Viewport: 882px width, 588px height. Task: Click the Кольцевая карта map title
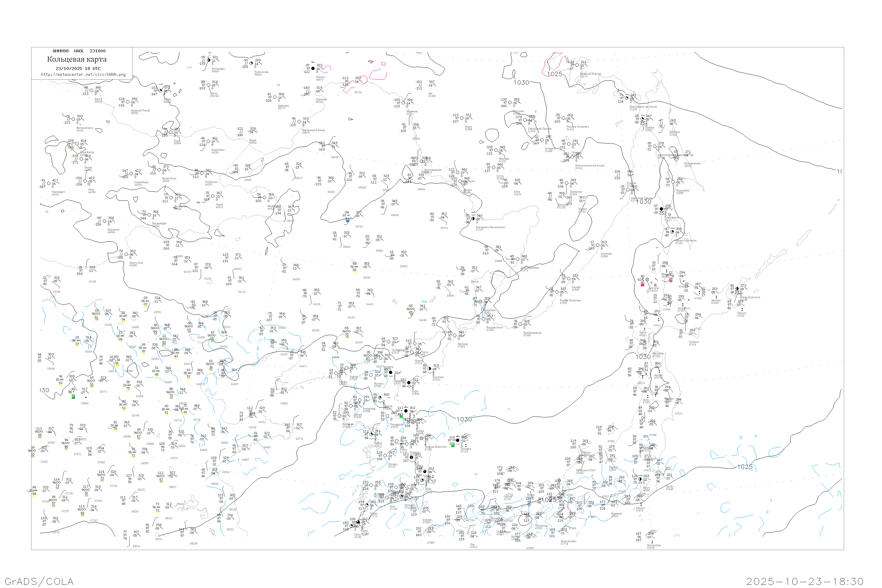(77, 59)
